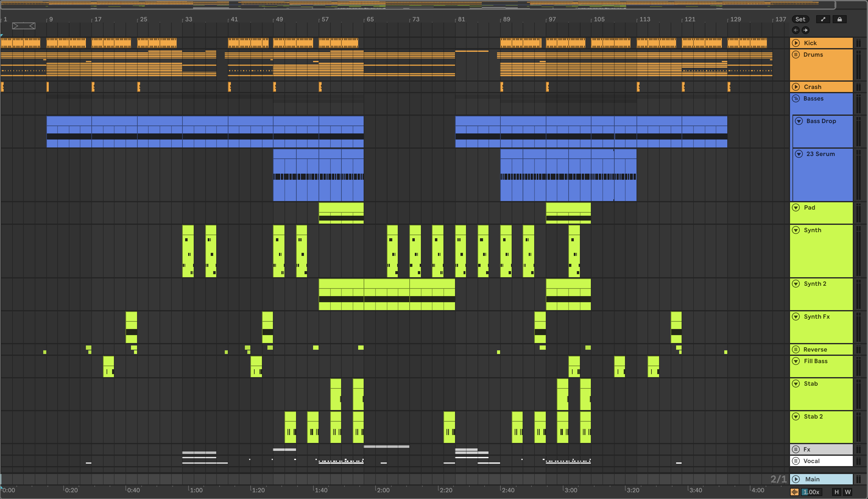868x499 pixels.
Task: Toggle the orange waveform zoom button
Action: click(794, 492)
